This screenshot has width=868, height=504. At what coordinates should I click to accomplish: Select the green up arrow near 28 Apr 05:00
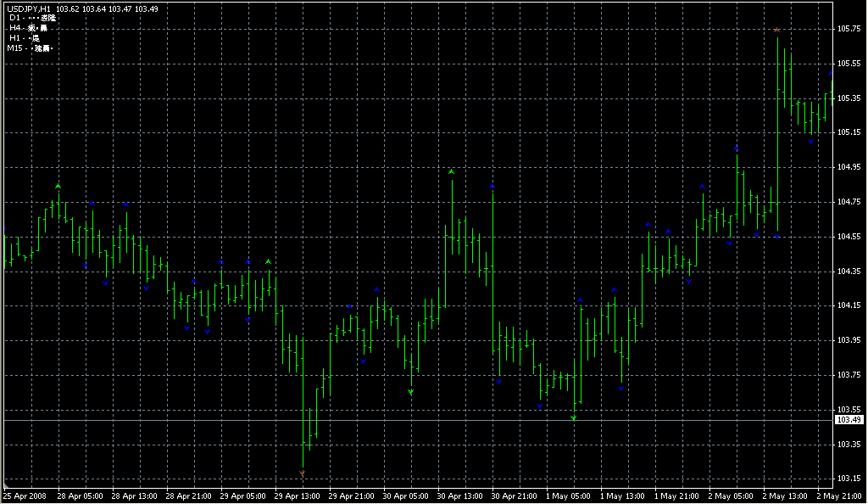pyautogui.click(x=58, y=186)
